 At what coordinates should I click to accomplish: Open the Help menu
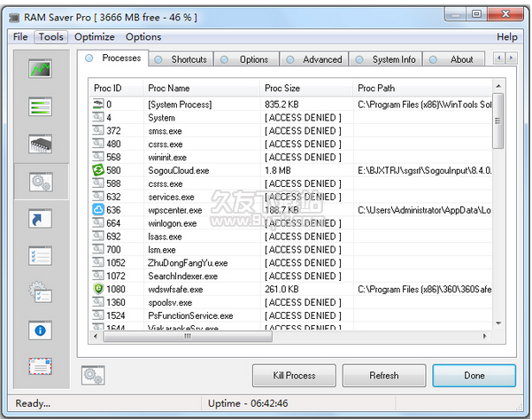click(507, 36)
